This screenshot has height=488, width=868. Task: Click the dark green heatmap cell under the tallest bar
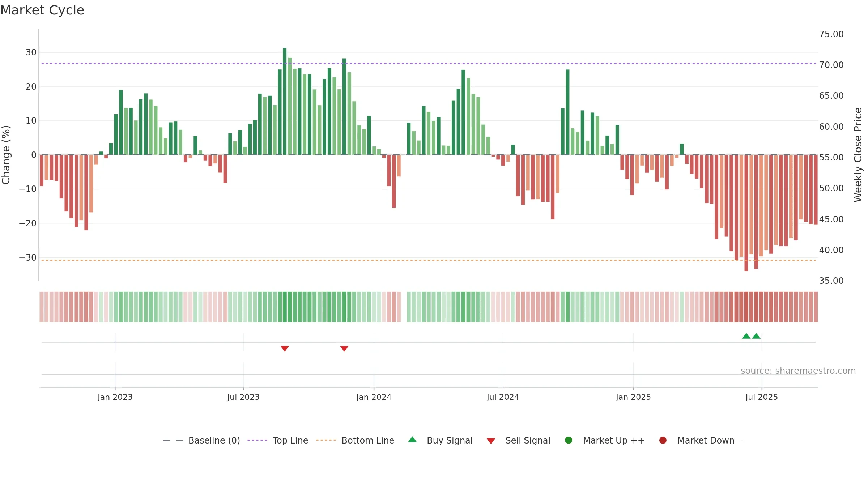pos(285,307)
